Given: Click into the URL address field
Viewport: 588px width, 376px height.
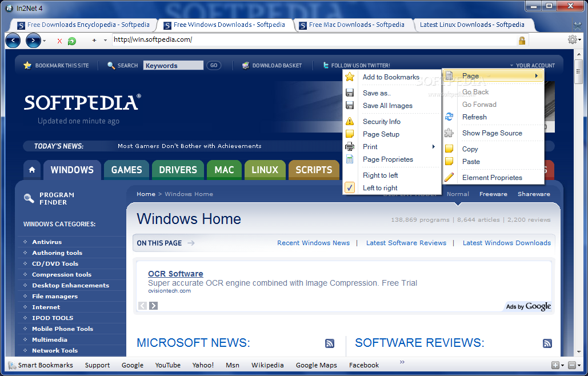Looking at the screenshot, I should point(315,40).
